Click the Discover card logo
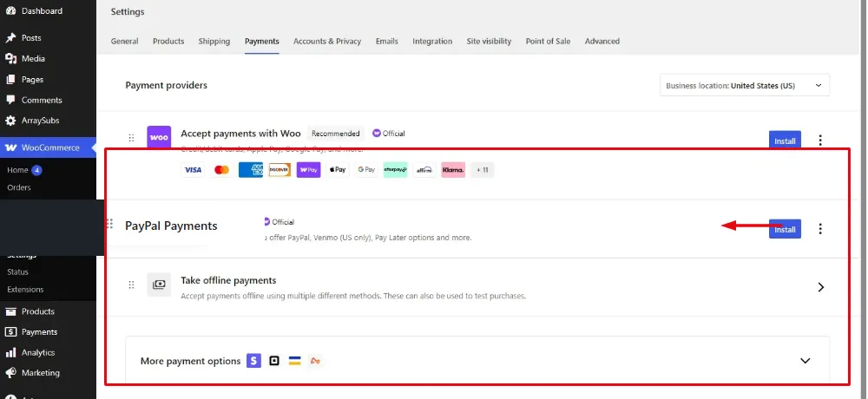 [279, 170]
